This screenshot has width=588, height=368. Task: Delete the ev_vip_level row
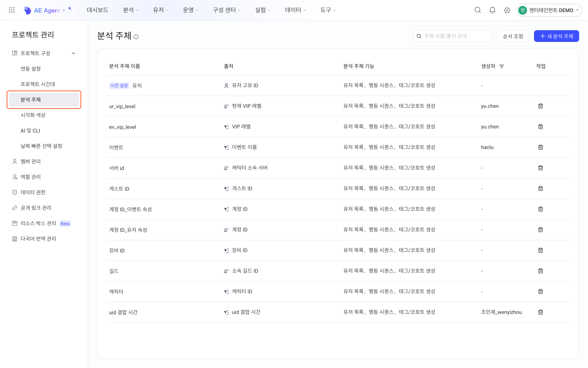(x=540, y=127)
